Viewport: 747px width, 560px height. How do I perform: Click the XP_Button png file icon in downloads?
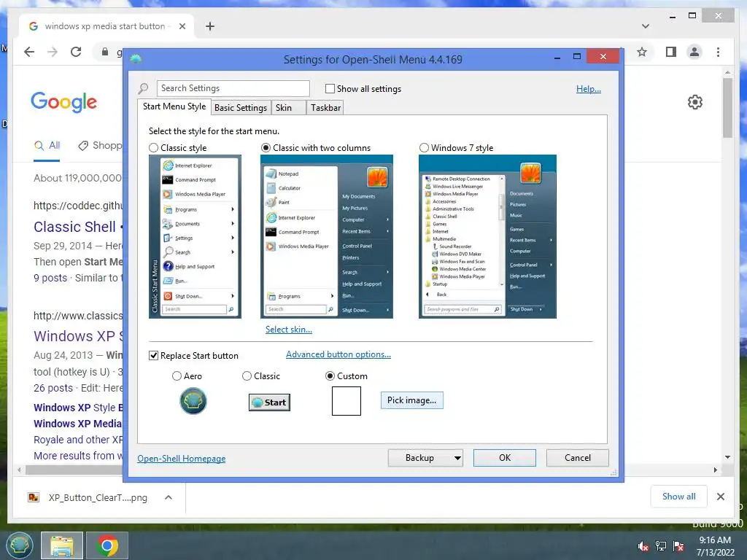pos(34,497)
